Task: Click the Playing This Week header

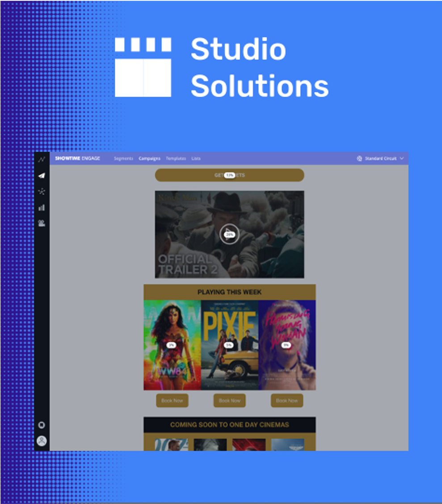Action: tap(229, 292)
